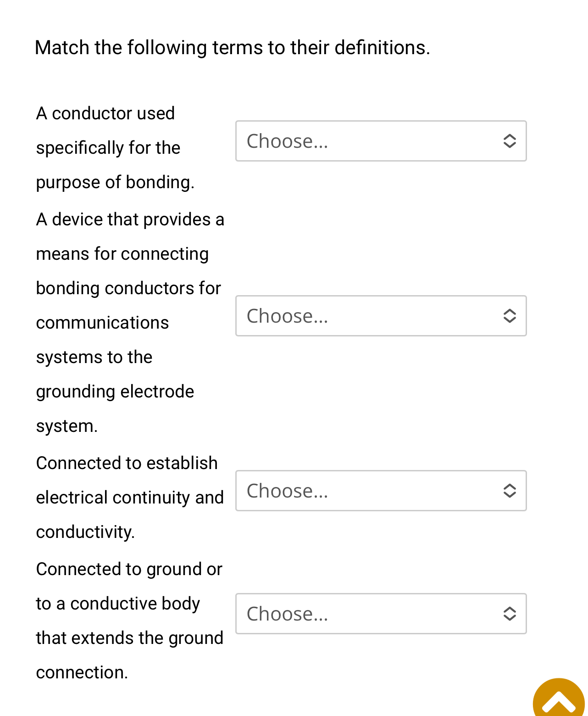Screen dimensions: 588x716
Task: Open the dropdown beside the grounding electrode system definition
Action: tap(381, 316)
